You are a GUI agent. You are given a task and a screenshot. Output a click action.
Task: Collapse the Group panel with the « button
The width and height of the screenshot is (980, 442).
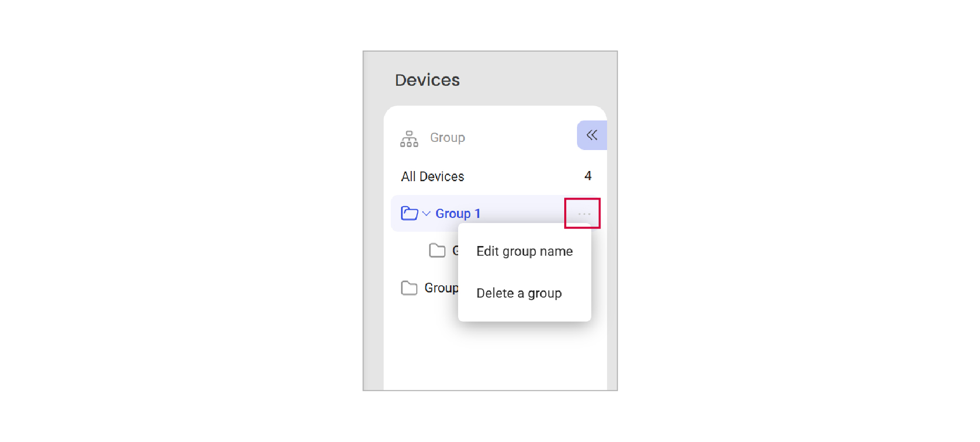coord(592,135)
